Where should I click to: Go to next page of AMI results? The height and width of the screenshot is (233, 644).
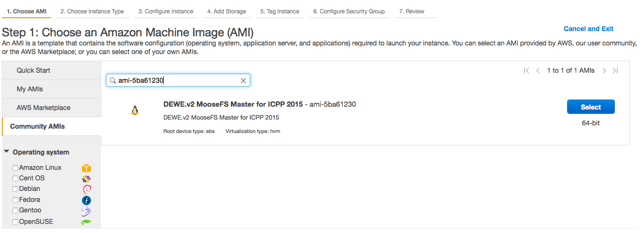coord(604,71)
